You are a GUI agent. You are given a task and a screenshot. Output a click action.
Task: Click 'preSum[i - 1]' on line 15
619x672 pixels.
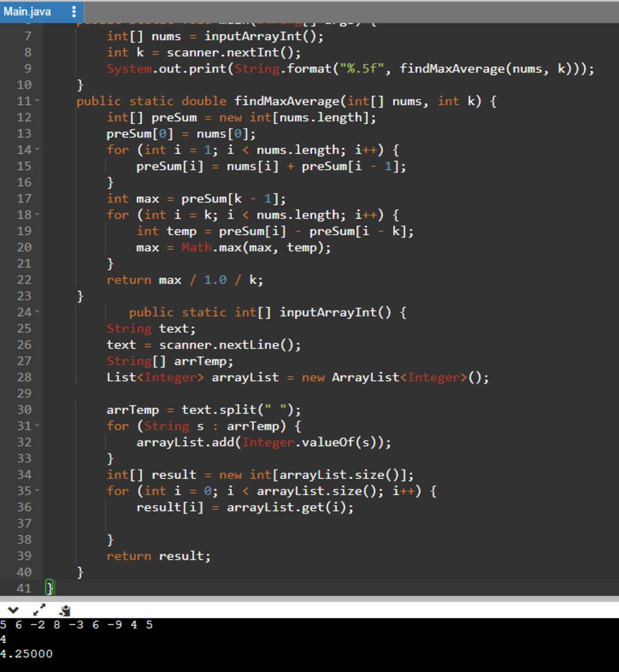pos(350,166)
